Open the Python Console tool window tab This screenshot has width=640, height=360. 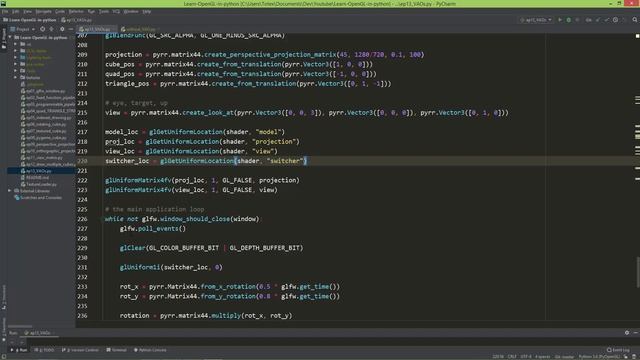point(150,350)
